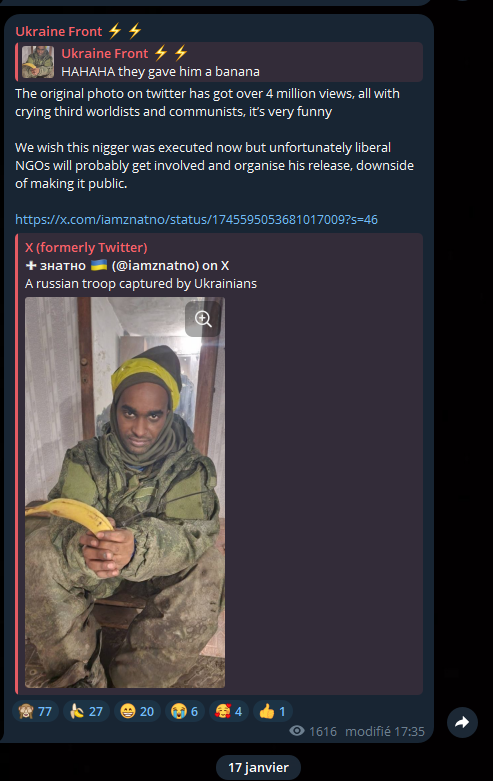Select the banana reaction with 27
This screenshot has width=493, height=781.
pos(86,711)
